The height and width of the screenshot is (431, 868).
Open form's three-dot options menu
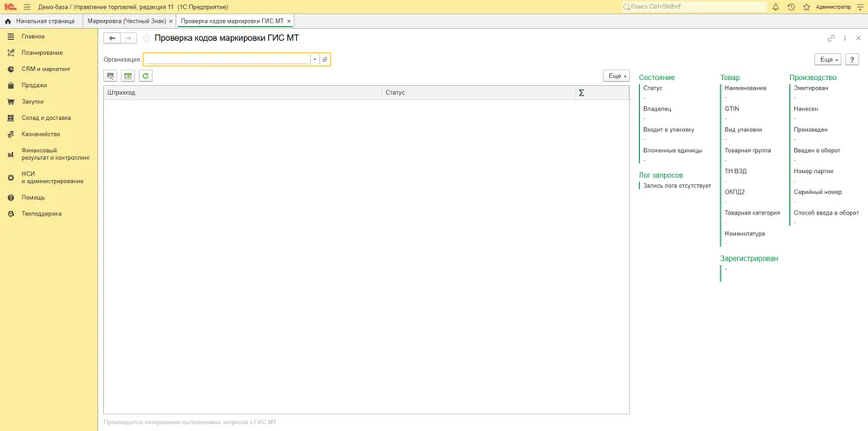pyautogui.click(x=845, y=38)
